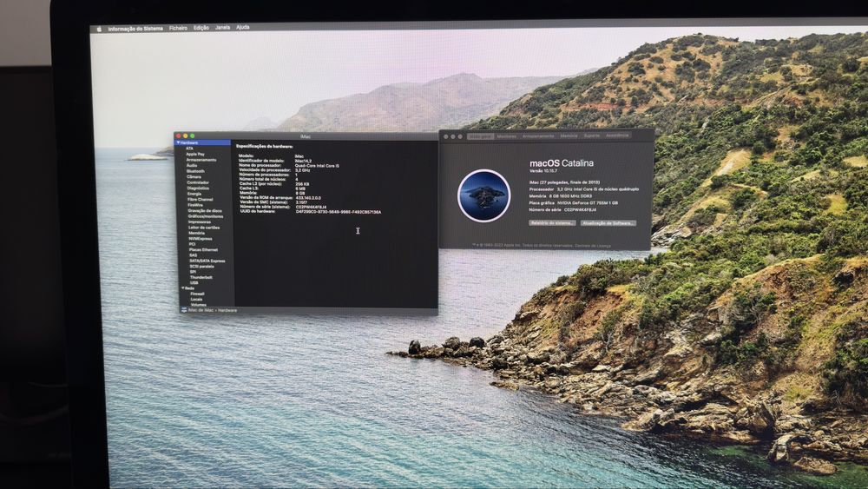Screen dimensions: 868x489
Task: Switch to the Memória tab
Action: pyautogui.click(x=569, y=135)
